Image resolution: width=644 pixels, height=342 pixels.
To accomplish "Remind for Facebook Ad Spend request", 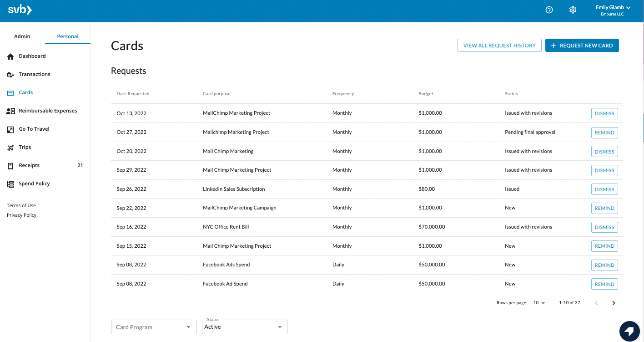I will [604, 284].
